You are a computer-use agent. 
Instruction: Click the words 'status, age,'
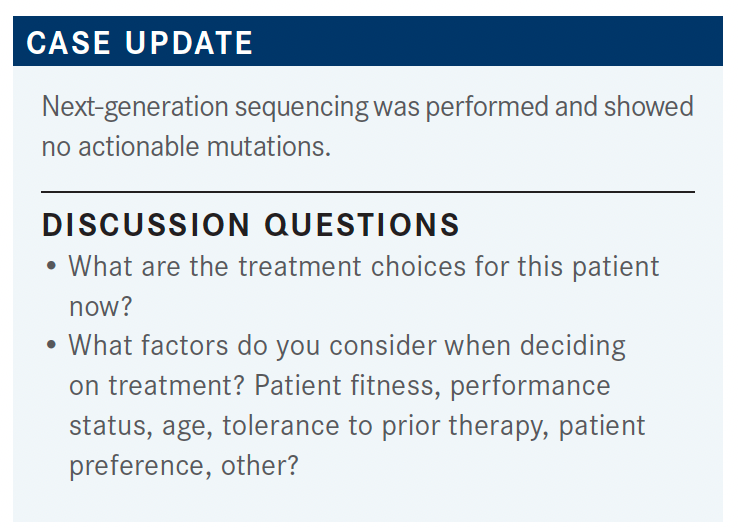coord(141,427)
